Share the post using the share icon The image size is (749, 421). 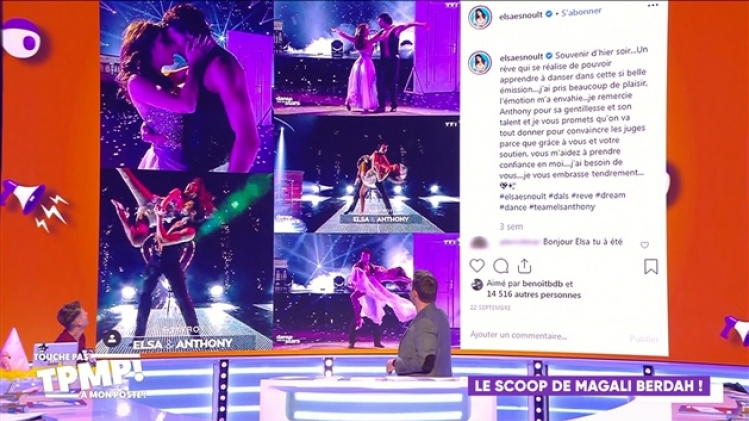click(x=524, y=266)
